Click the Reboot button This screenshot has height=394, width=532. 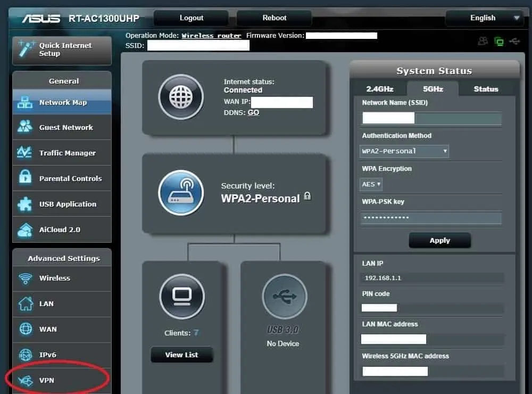(274, 18)
